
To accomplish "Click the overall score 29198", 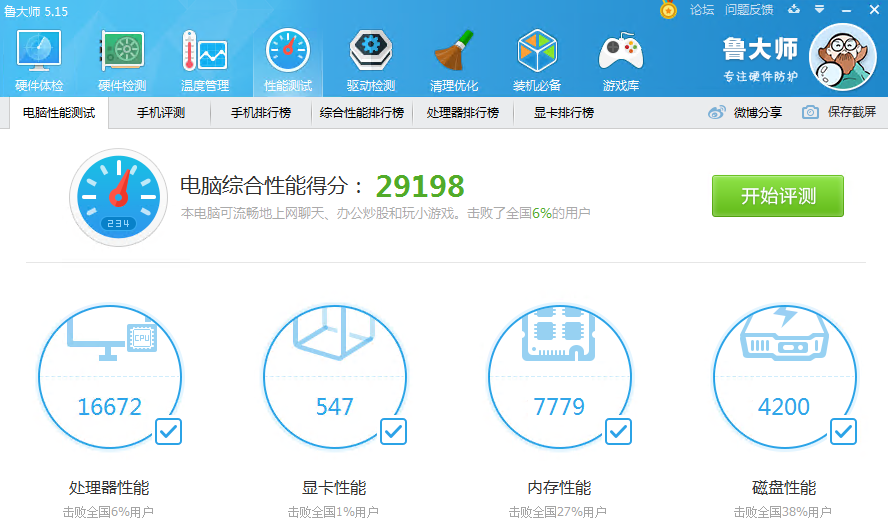I will coord(420,186).
